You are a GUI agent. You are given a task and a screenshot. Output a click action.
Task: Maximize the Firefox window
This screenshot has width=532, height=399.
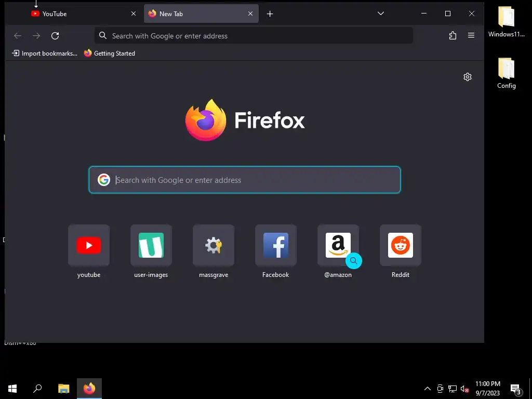448,14
